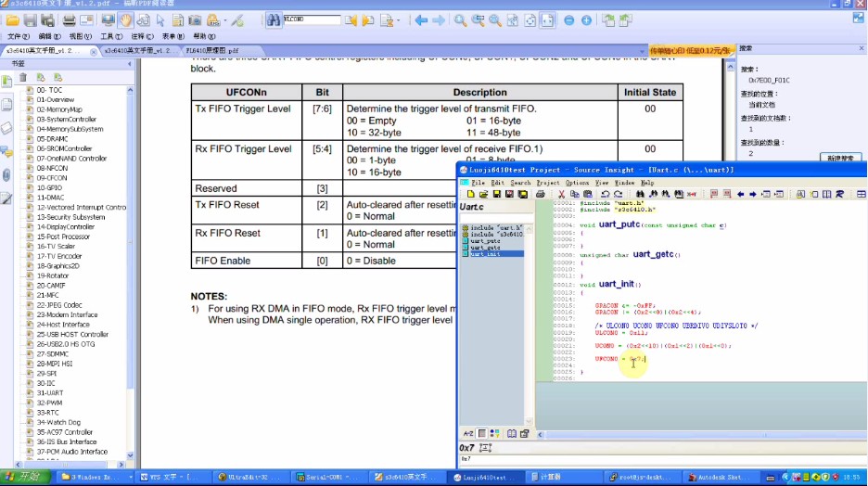Open Source Insight Options menu
The height and width of the screenshot is (486, 868).
point(577,183)
